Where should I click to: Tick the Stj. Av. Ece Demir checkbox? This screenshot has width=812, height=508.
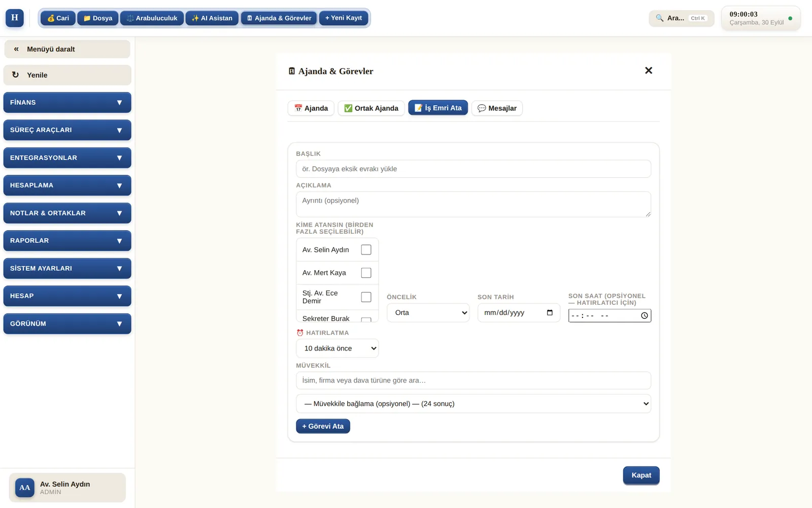click(366, 297)
